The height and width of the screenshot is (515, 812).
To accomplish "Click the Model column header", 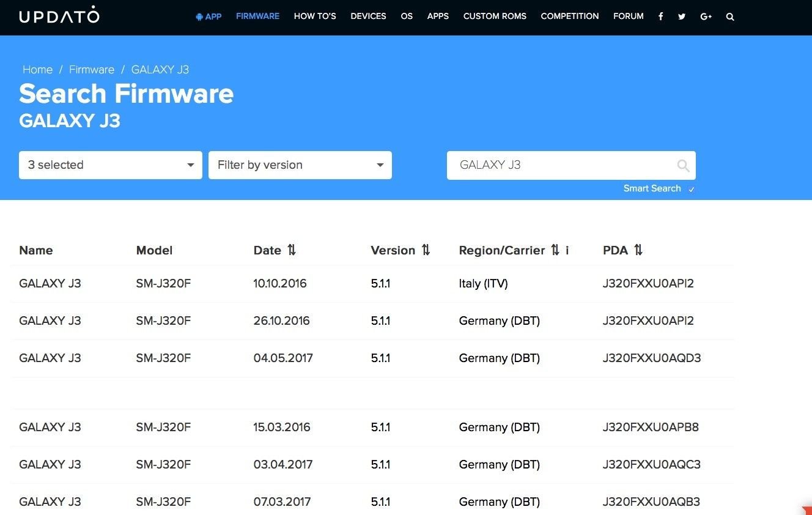I will pos(154,250).
